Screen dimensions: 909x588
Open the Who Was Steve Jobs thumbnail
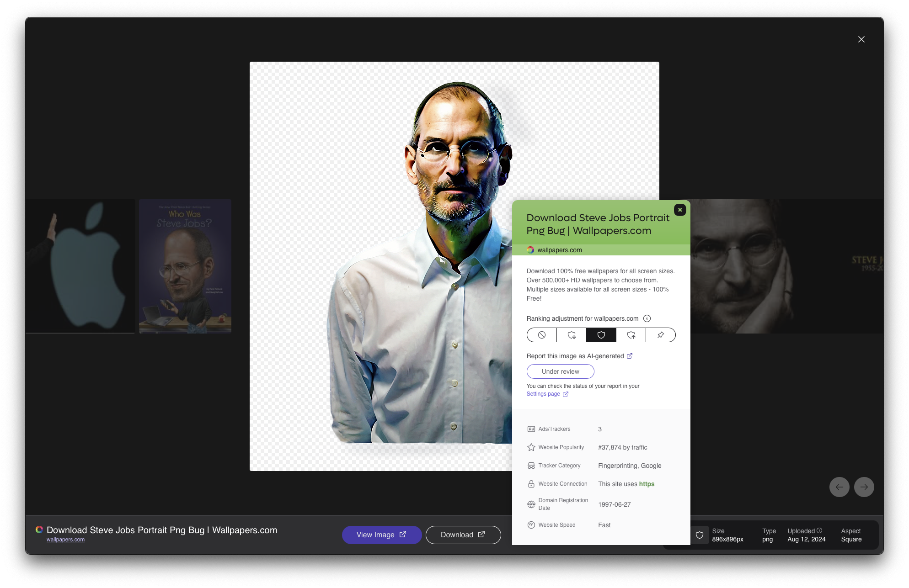tap(185, 266)
